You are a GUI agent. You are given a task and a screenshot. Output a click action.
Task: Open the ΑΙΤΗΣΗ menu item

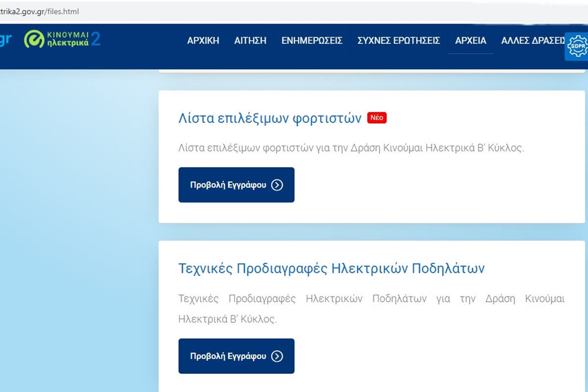point(250,41)
